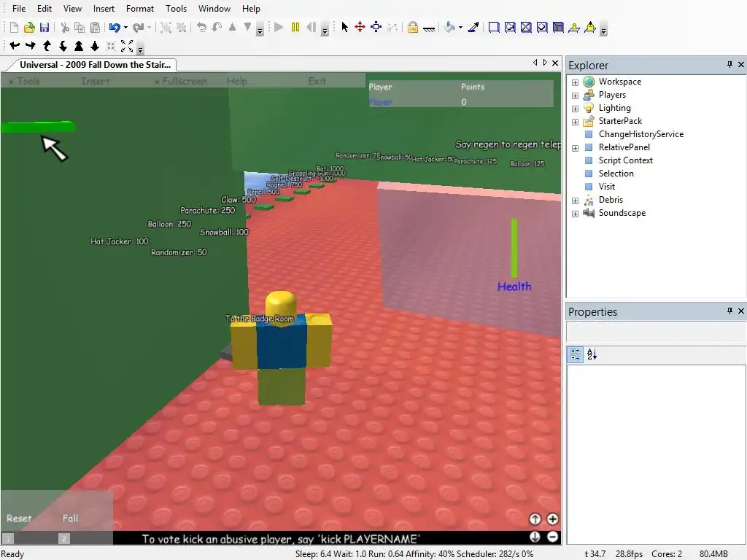
Task: Open a file using the folder icon
Action: point(29,28)
